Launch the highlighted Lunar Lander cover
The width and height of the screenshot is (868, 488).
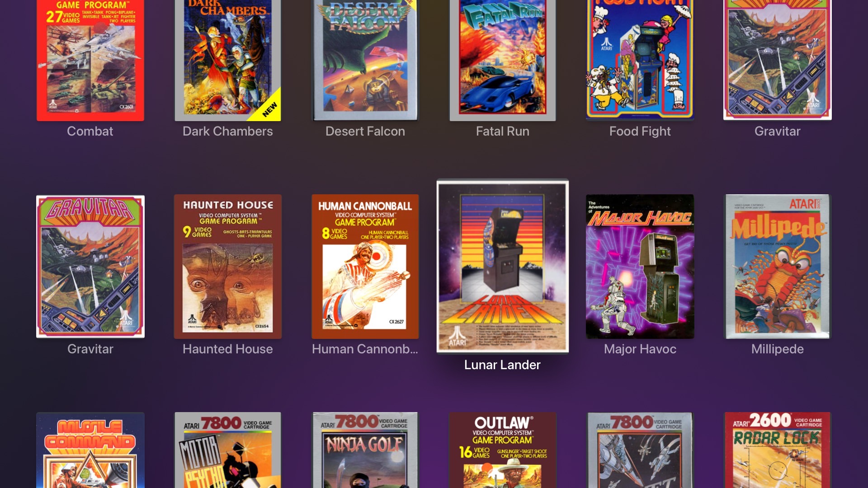point(503,266)
